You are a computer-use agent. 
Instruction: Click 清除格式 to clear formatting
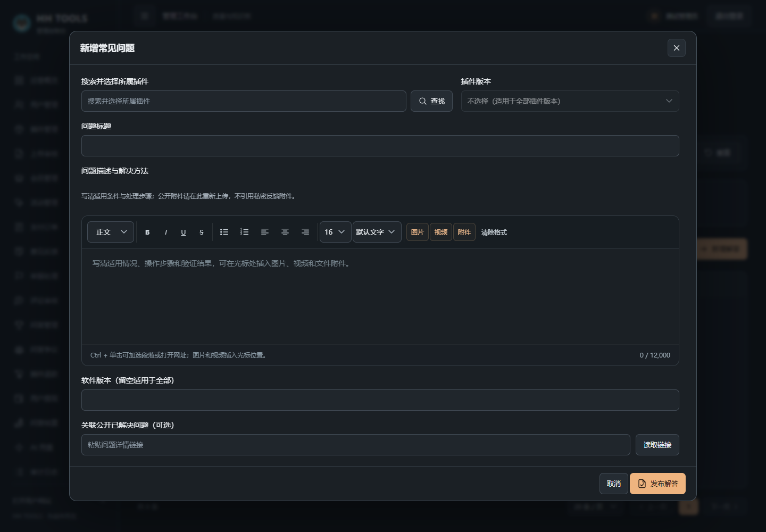tap(494, 232)
